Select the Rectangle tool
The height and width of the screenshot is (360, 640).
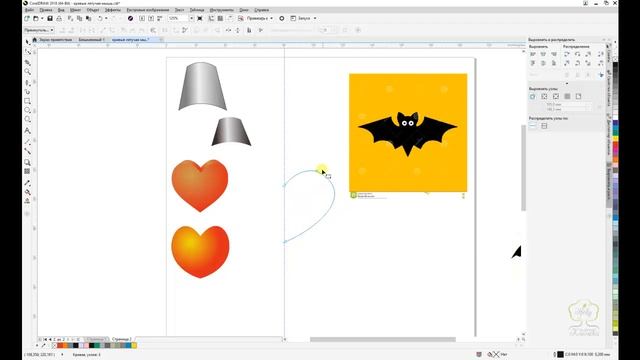click(28, 101)
